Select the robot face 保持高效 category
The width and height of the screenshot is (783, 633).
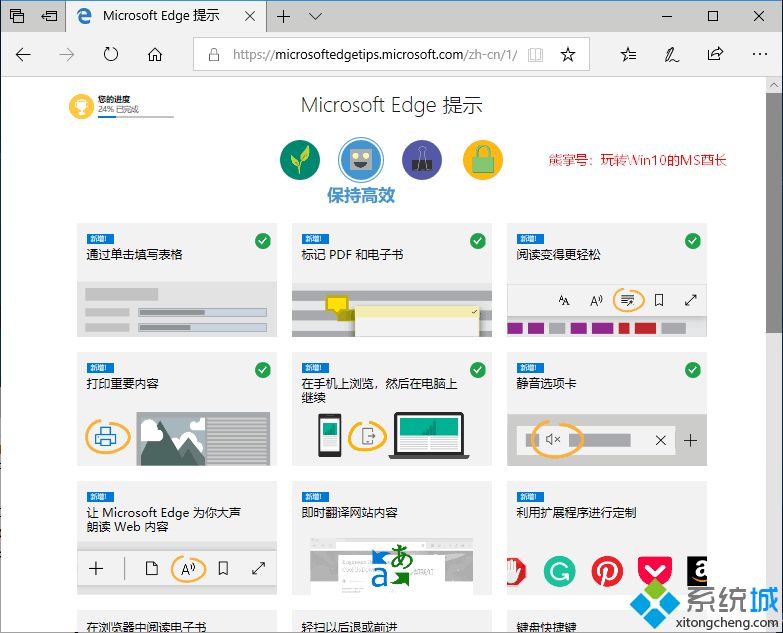coord(361,160)
